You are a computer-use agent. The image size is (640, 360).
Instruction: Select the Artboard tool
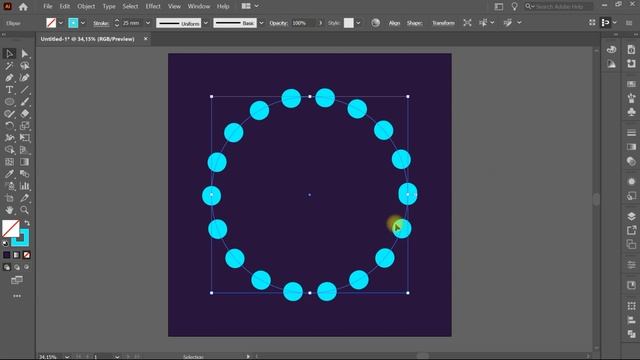point(9,198)
